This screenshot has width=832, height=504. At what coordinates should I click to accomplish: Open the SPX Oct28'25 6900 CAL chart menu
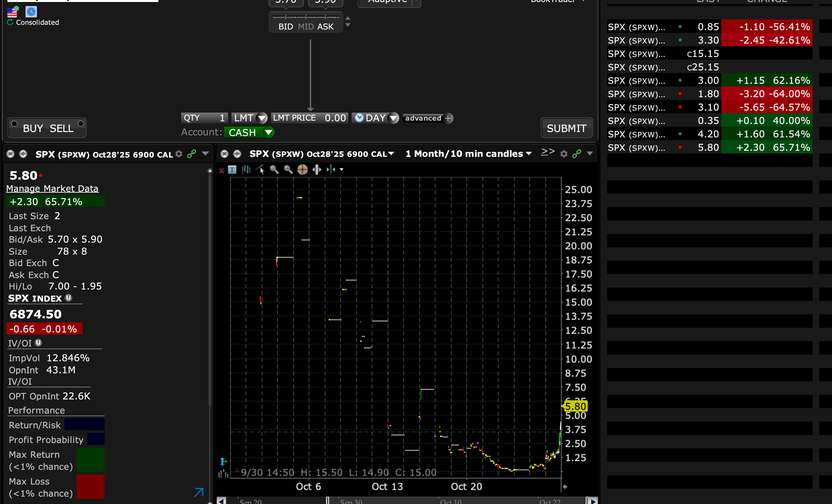coord(321,154)
